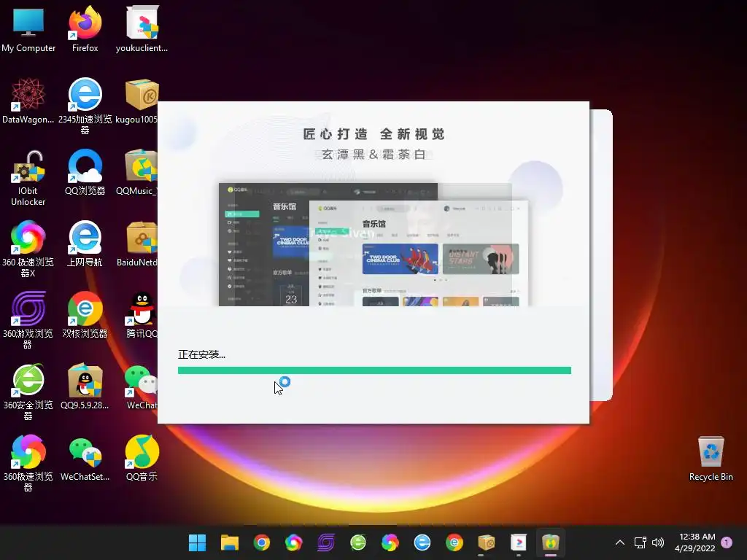747x560 pixels.
Task: Launch 360安全浏览器 from the desktop
Action: pyautogui.click(x=28, y=392)
